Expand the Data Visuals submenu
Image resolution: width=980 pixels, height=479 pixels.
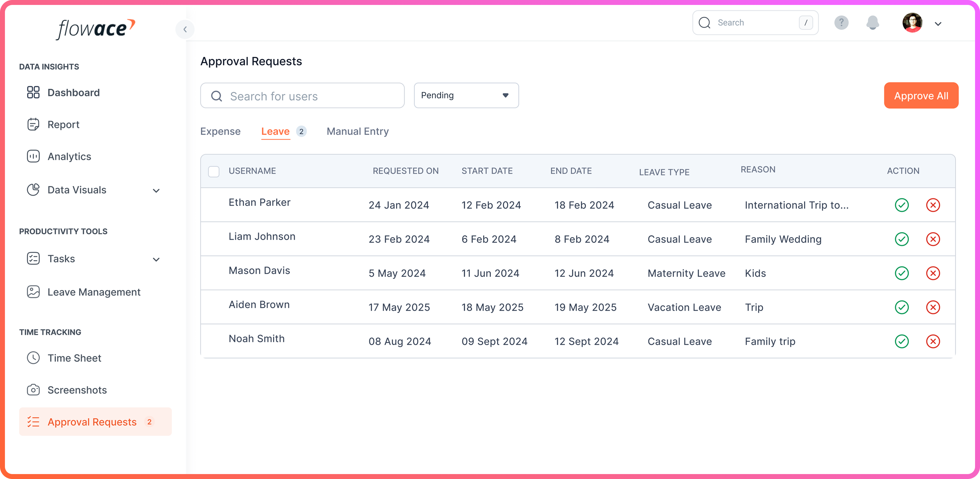[156, 190]
